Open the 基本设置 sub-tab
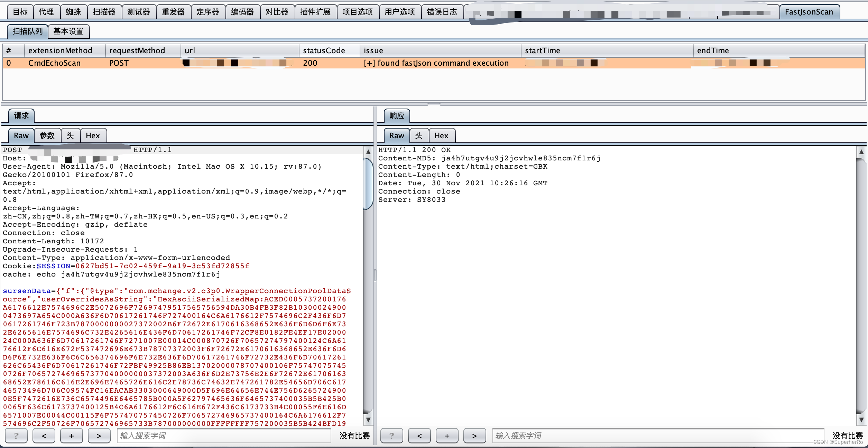The height and width of the screenshot is (448, 868). (x=68, y=31)
